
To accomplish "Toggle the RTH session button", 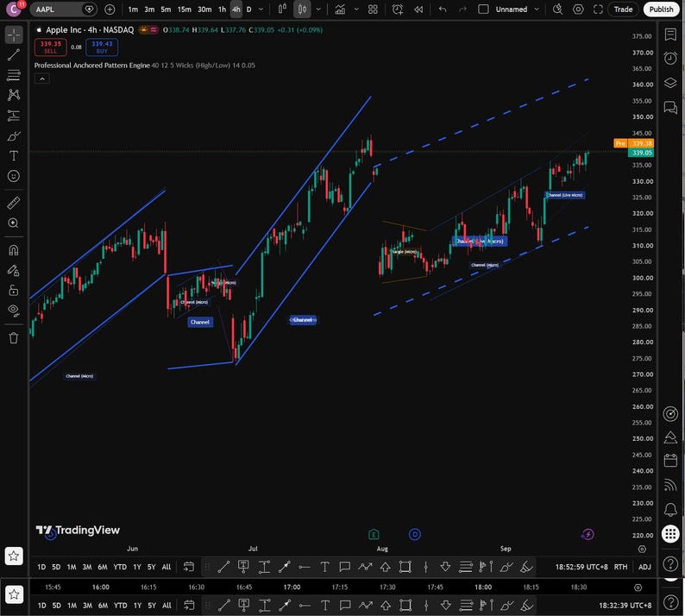I will (620, 567).
